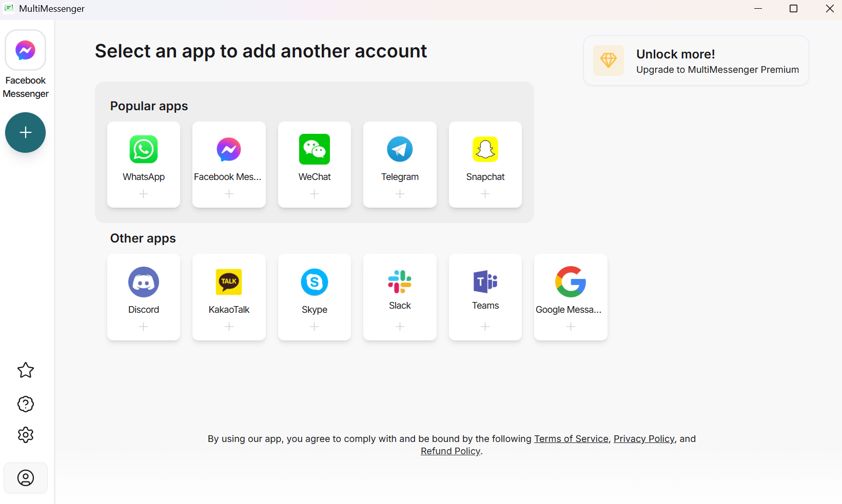The width and height of the screenshot is (842, 504).
Task: Open the Privacy Policy link
Action: (644, 439)
